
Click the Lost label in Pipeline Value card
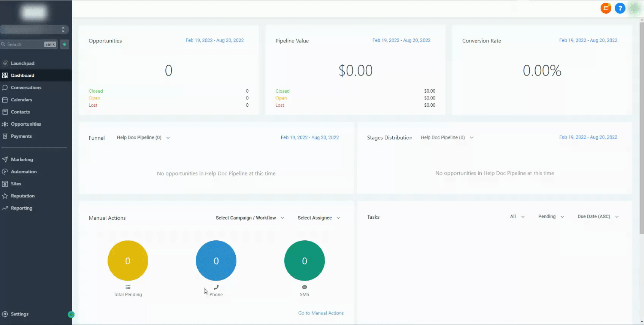click(280, 105)
